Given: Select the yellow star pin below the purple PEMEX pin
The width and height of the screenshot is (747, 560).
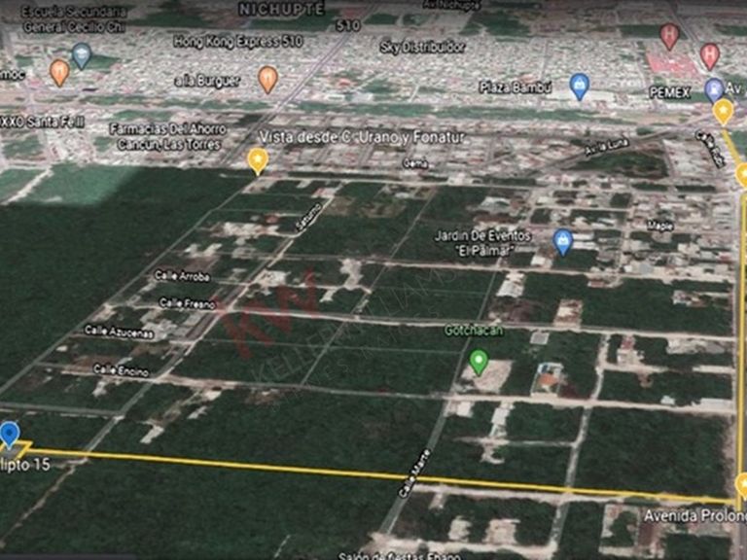Looking at the screenshot, I should [x=724, y=113].
